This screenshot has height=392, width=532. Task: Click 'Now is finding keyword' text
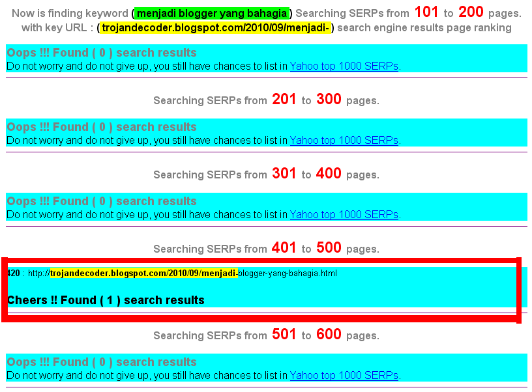(x=70, y=14)
